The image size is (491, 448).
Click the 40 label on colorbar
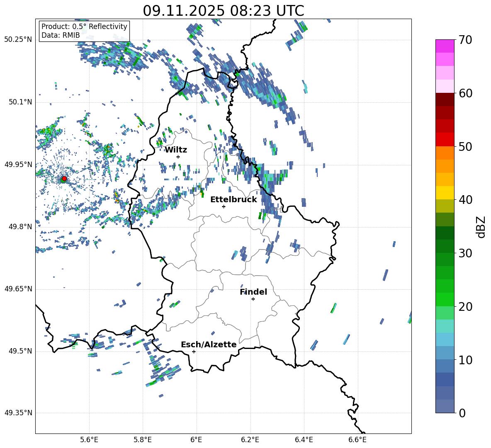coord(465,200)
